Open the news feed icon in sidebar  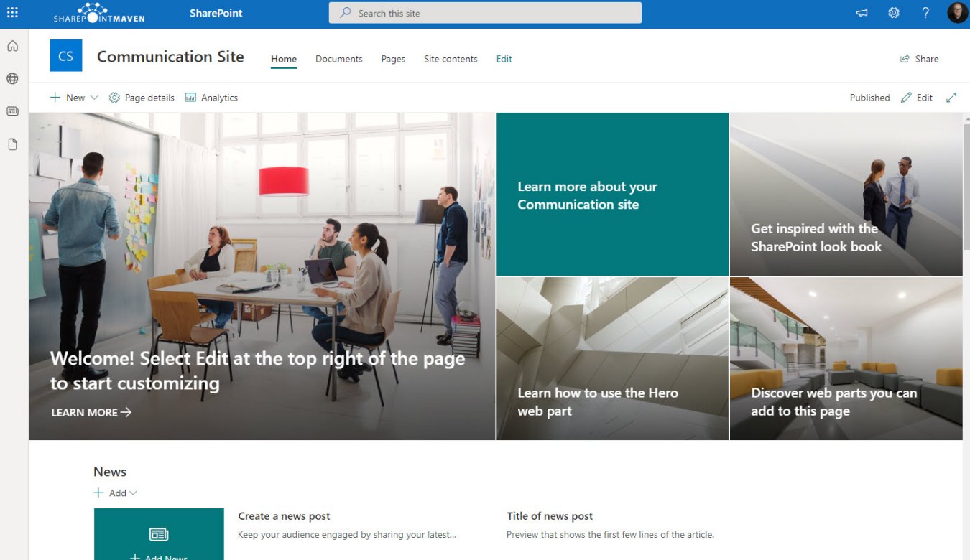coord(12,111)
